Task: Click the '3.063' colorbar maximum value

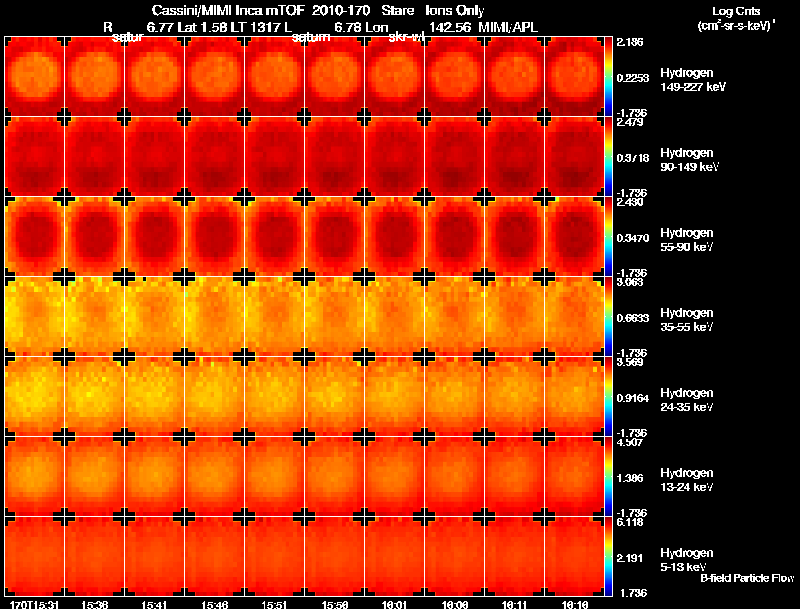Action: point(630,283)
